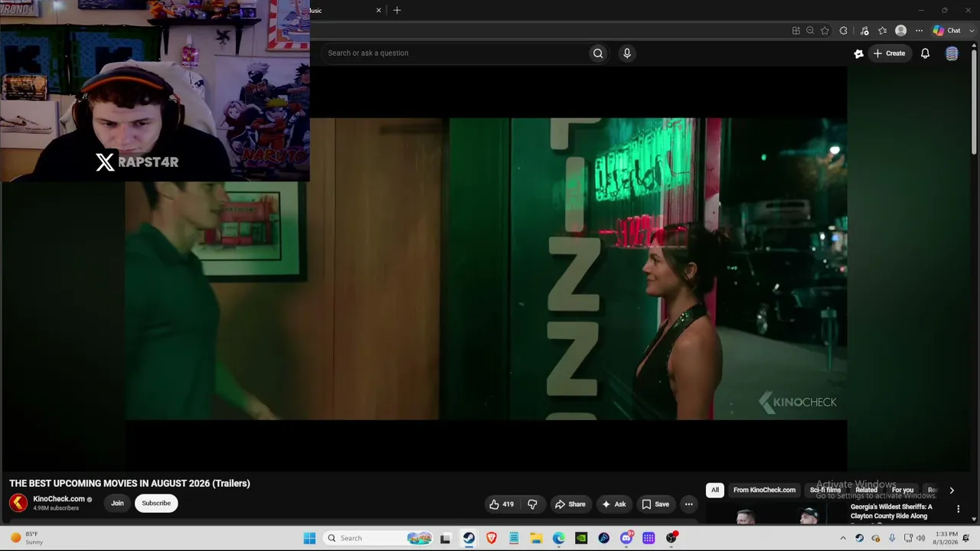
Task: Join the KinoCheck.com channel membership
Action: (x=117, y=503)
